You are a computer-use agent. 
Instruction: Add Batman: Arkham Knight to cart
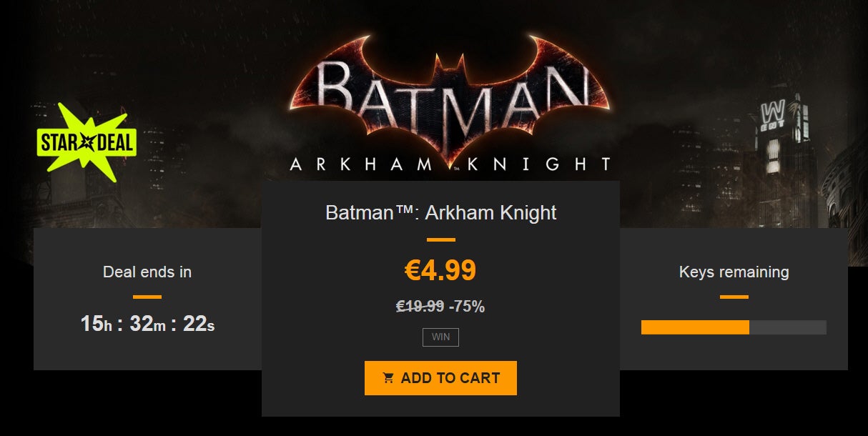click(440, 378)
